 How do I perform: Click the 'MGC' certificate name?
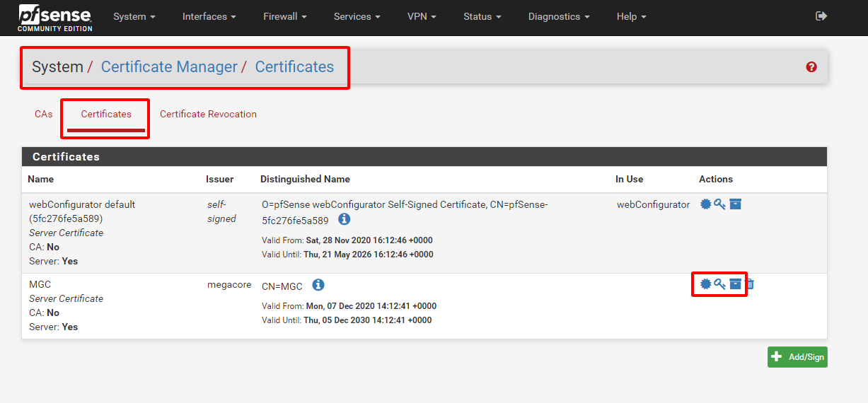[x=40, y=284]
